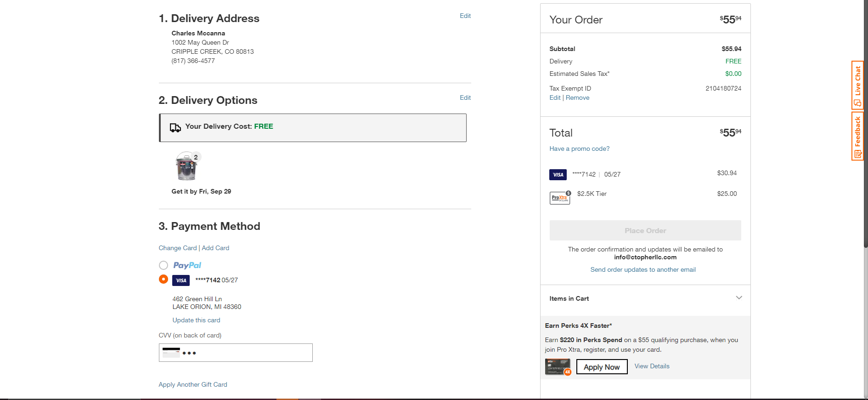Open the trash can product thumbnail
The width and height of the screenshot is (868, 400).
point(187,166)
